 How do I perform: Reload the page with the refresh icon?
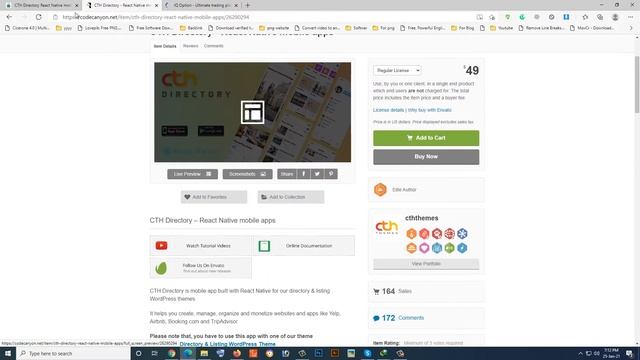click(38, 17)
